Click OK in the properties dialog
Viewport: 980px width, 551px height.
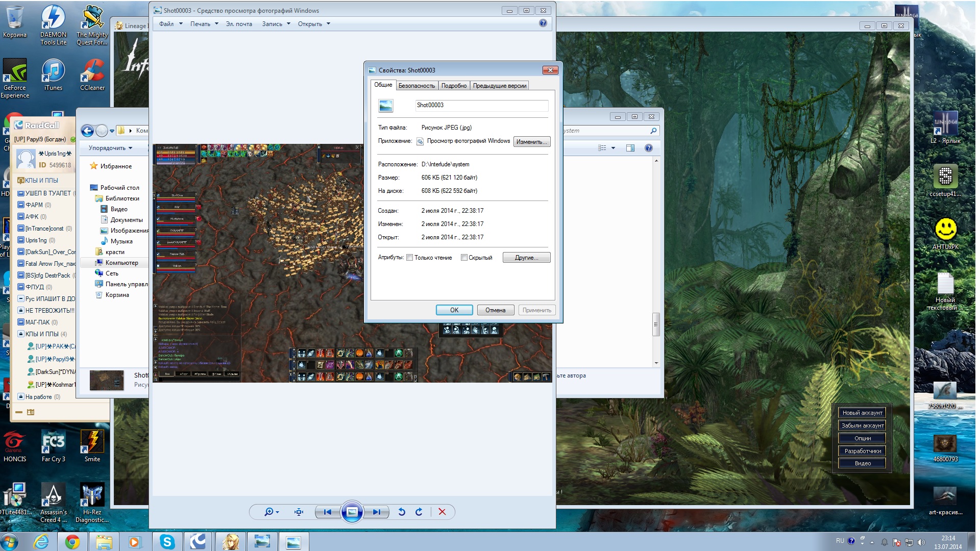(454, 310)
